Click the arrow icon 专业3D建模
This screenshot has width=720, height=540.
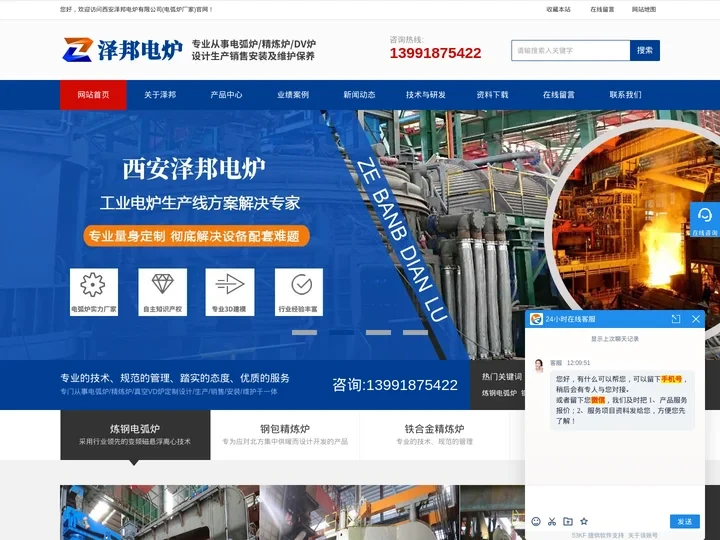230,292
